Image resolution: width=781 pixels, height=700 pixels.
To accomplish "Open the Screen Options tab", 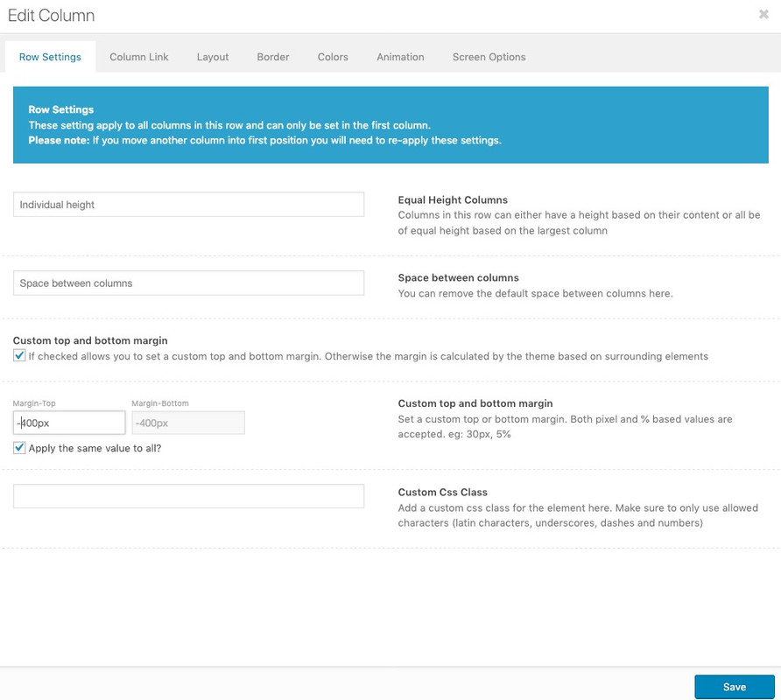I will [489, 57].
